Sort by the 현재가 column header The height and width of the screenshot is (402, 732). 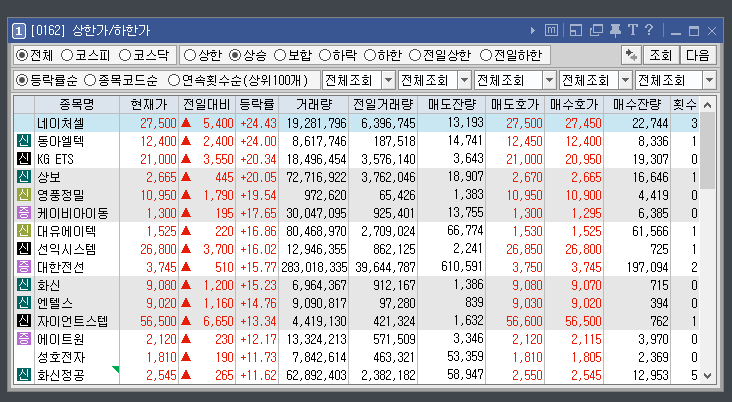tap(149, 105)
